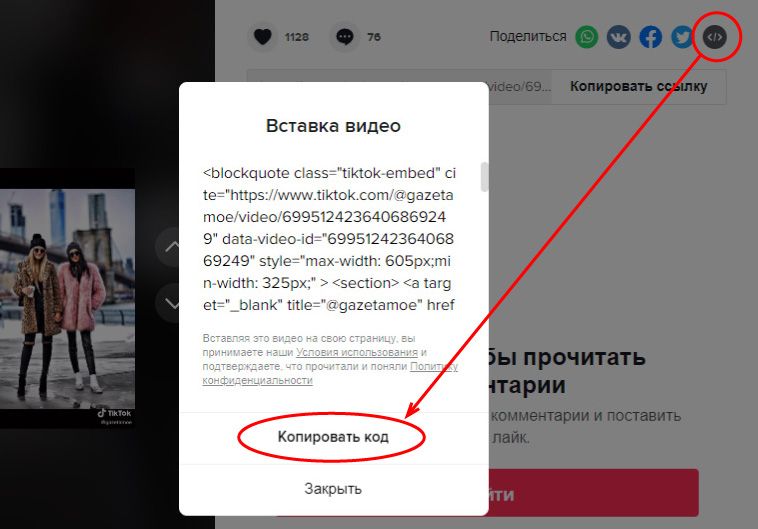This screenshot has width=758, height=529.
Task: Click the TikTok video thumbnail
Action: (67, 298)
